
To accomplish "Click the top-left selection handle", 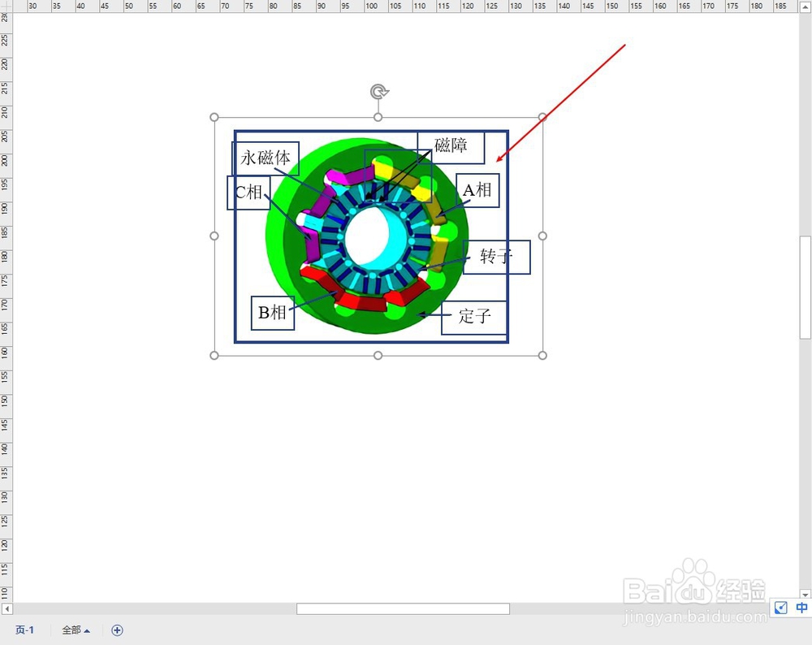I will [x=214, y=118].
